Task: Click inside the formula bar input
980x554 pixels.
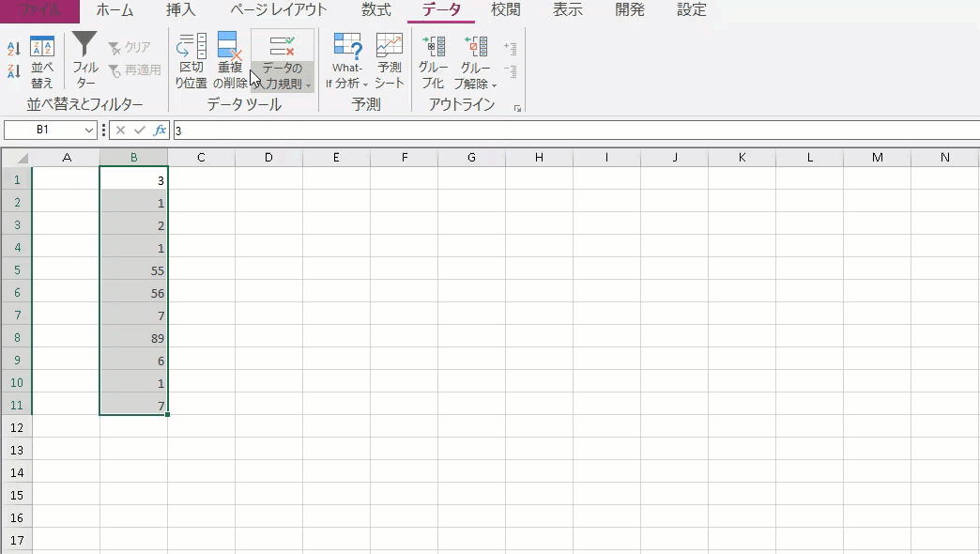Action: tap(563, 131)
